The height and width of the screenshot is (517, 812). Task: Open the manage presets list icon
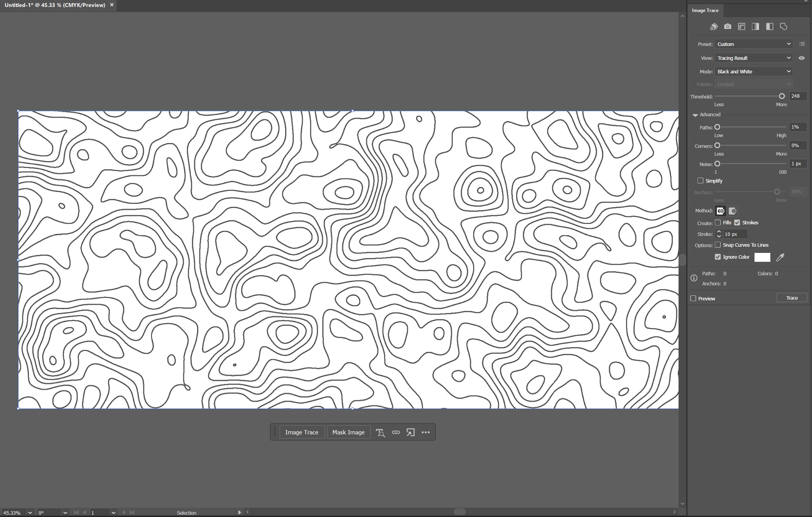[802, 44]
